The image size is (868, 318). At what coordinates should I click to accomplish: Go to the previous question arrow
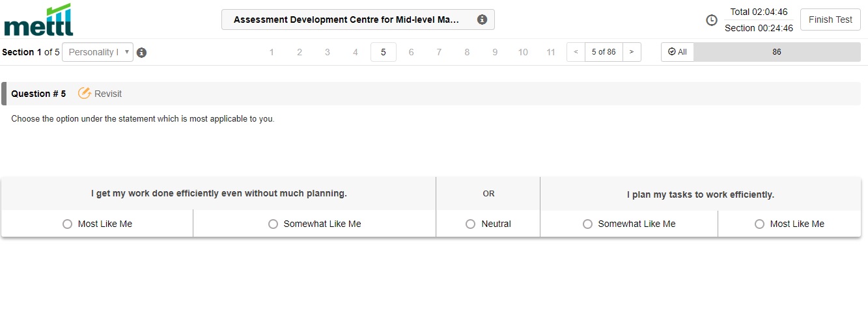coord(576,52)
